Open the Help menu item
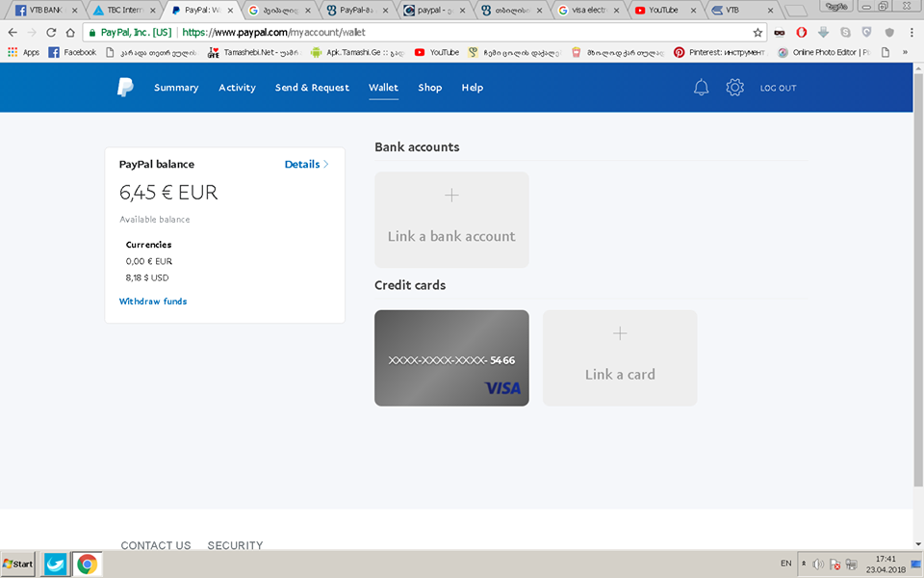 [x=472, y=88]
